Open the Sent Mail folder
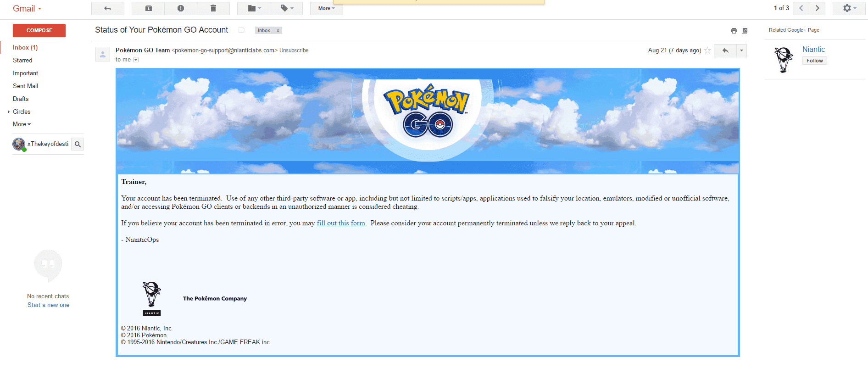The image size is (868, 374). (25, 86)
